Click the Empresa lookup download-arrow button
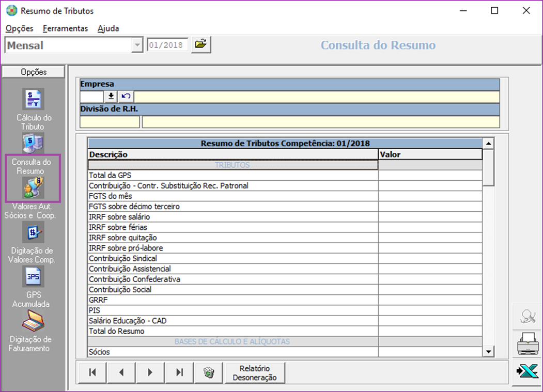Viewport: 543px width, 392px height. pos(111,96)
